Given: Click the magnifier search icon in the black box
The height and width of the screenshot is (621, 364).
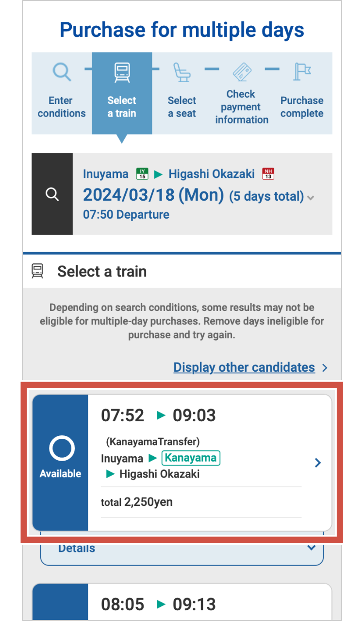Looking at the screenshot, I should pos(52,194).
